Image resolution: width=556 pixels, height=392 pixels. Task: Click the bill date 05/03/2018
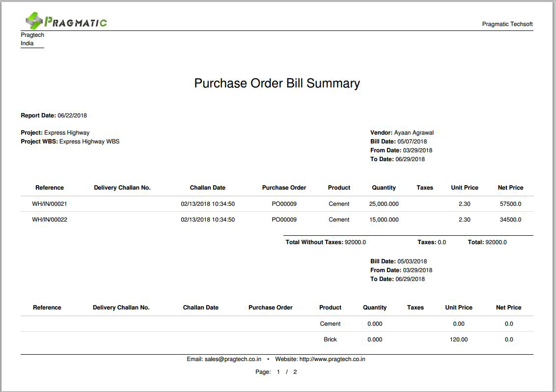[412, 261]
